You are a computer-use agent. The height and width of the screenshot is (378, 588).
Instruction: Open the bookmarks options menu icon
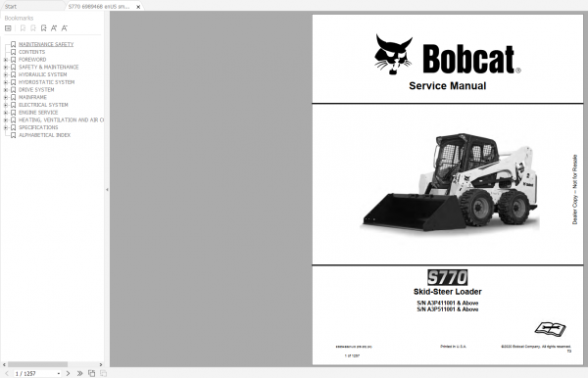[x=8, y=28]
